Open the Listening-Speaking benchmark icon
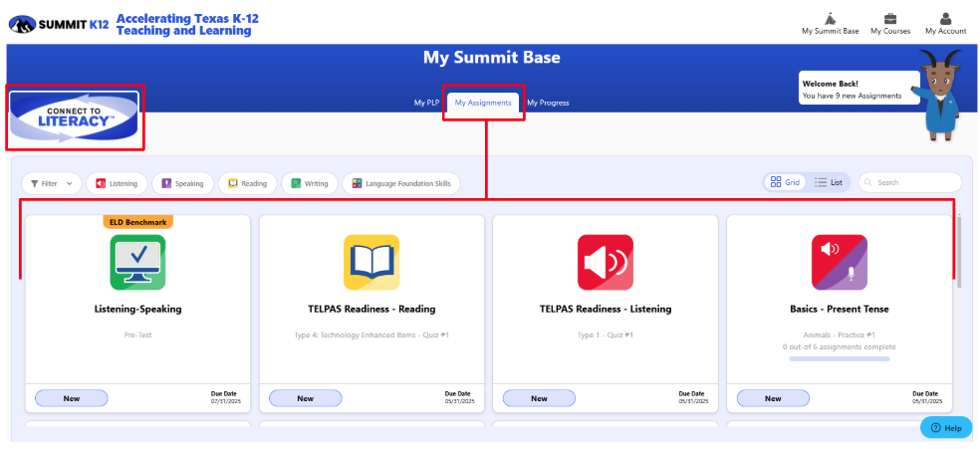This screenshot has height=449, width=980. pyautogui.click(x=137, y=262)
